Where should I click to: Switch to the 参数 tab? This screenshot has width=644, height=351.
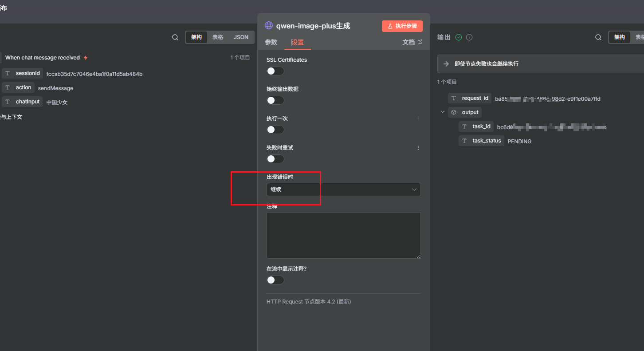click(x=271, y=42)
